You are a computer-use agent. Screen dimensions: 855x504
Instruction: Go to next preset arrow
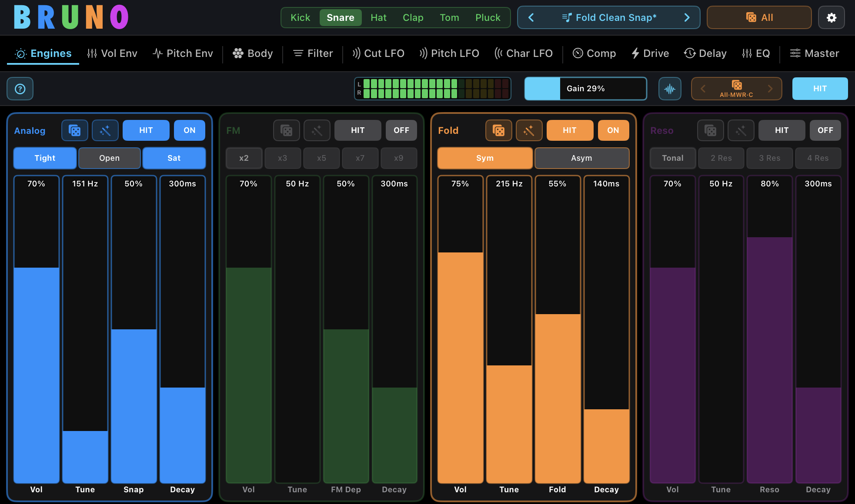point(687,18)
